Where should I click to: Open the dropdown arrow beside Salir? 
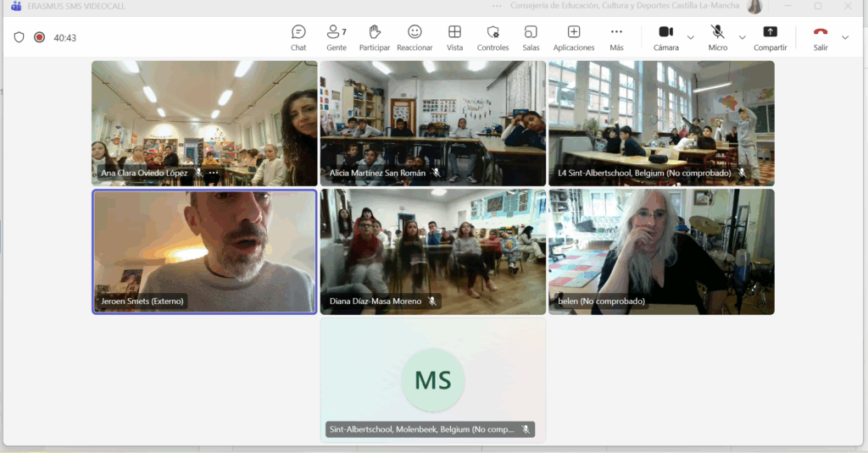pos(845,37)
